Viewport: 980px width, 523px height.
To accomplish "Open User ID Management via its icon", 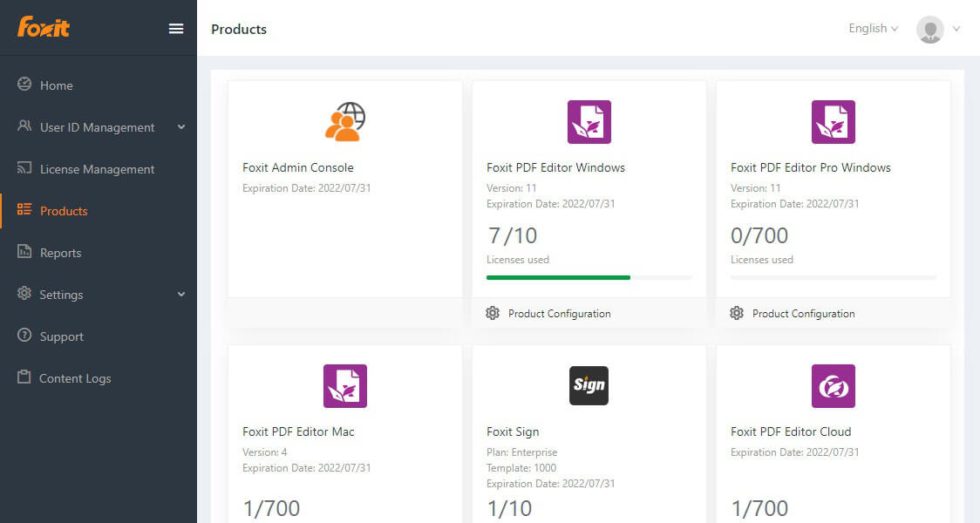I will point(24,126).
